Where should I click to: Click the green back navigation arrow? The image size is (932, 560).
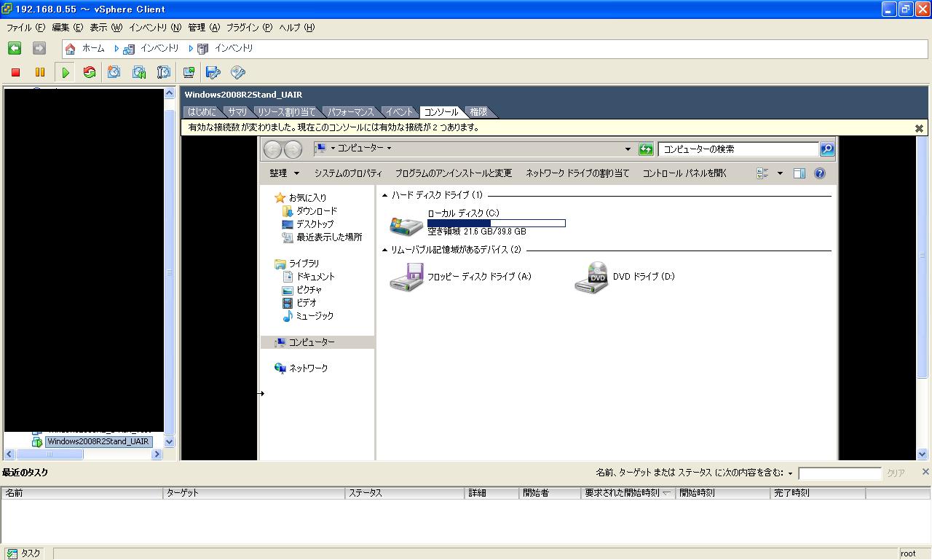point(15,48)
